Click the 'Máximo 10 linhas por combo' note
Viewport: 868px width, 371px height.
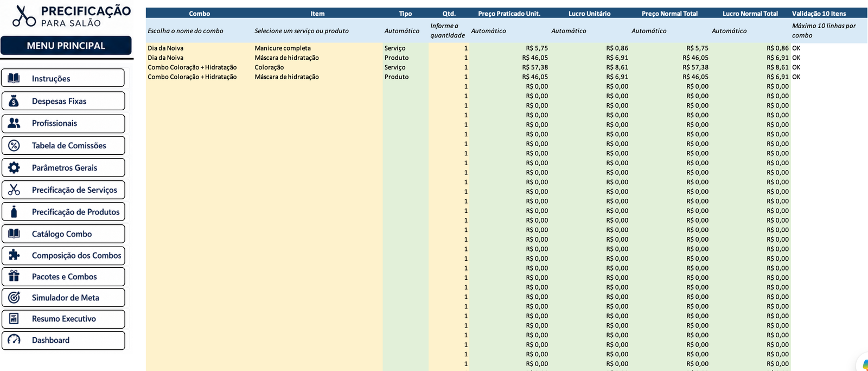click(824, 30)
